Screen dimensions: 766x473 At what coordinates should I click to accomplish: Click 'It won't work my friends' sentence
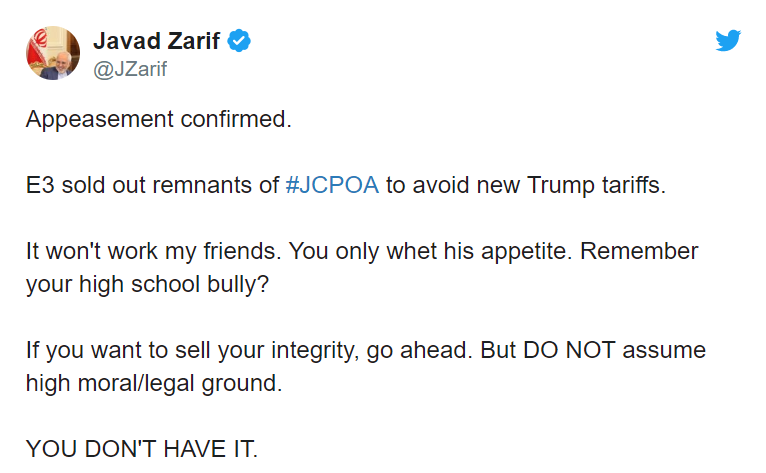[x=154, y=251]
